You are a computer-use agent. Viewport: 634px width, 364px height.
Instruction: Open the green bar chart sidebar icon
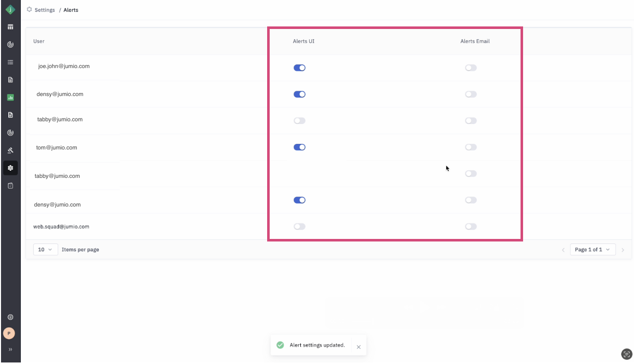pyautogui.click(x=10, y=98)
